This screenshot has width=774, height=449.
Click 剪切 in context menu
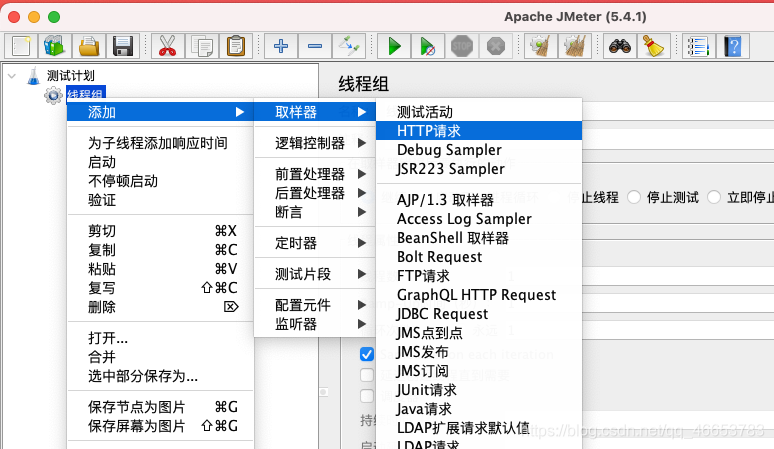click(160, 231)
